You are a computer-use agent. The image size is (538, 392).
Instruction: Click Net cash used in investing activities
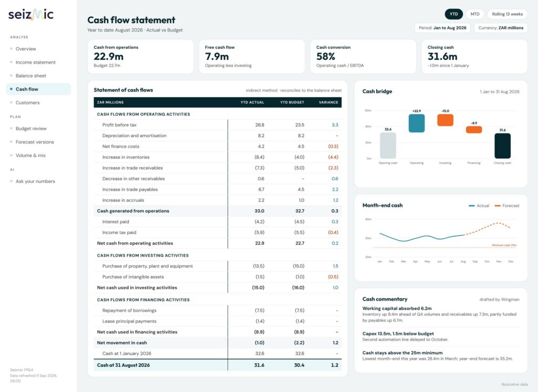pyautogui.click(x=137, y=287)
